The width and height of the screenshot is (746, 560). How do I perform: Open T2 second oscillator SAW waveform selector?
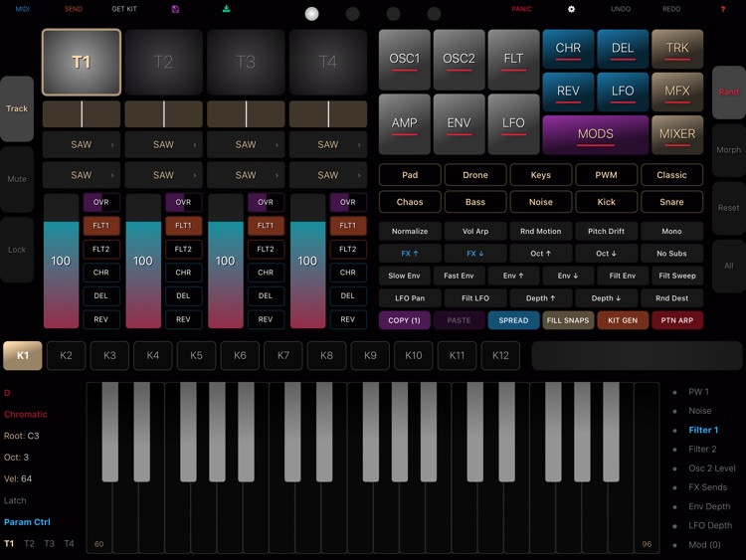coord(164,175)
